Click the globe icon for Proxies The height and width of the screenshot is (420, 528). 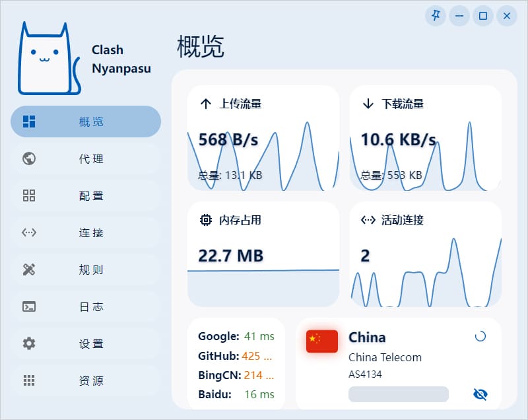[29, 158]
